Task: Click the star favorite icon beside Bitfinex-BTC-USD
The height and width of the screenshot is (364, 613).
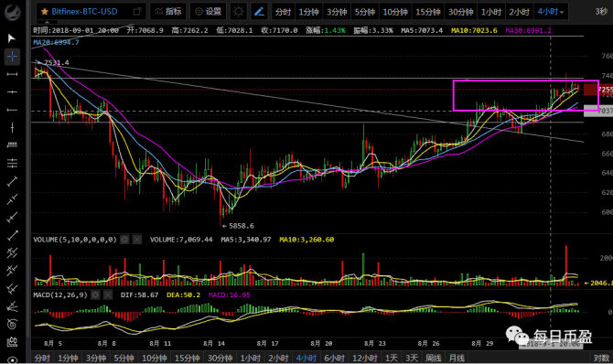Action: click(x=44, y=12)
